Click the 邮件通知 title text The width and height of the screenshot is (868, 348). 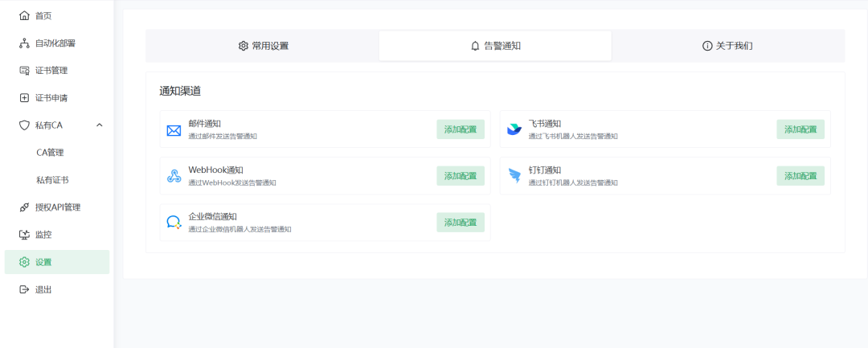[205, 124]
